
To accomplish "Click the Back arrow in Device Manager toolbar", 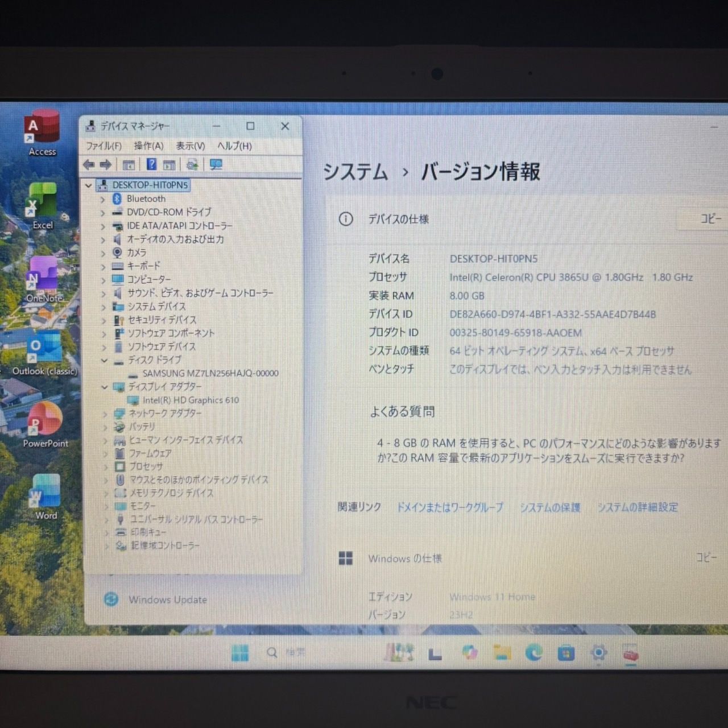I will pyautogui.click(x=89, y=165).
